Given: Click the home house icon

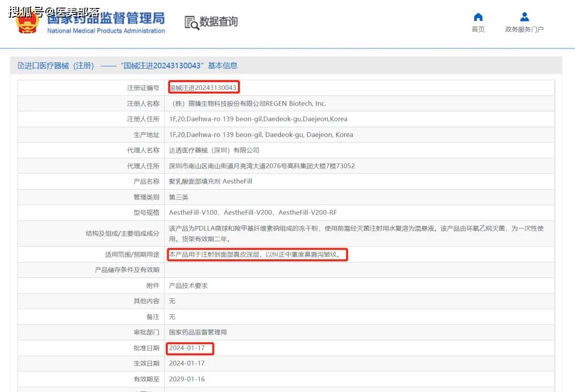Looking at the screenshot, I should click(478, 17).
